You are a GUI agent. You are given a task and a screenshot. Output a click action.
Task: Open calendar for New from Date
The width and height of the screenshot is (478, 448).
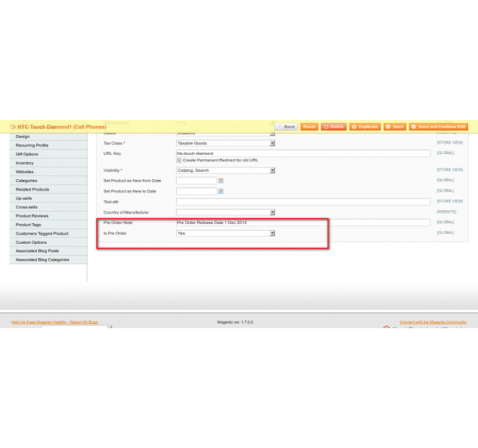pyautogui.click(x=221, y=181)
